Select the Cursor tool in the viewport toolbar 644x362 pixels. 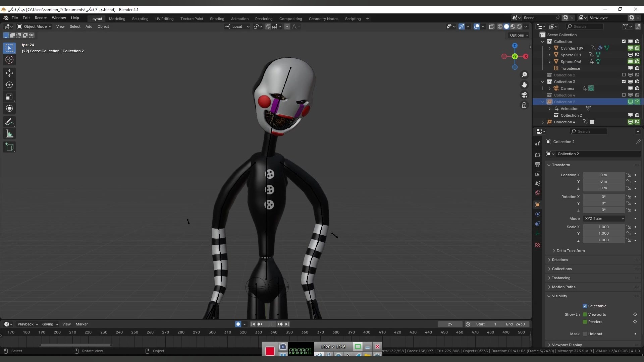[9, 60]
